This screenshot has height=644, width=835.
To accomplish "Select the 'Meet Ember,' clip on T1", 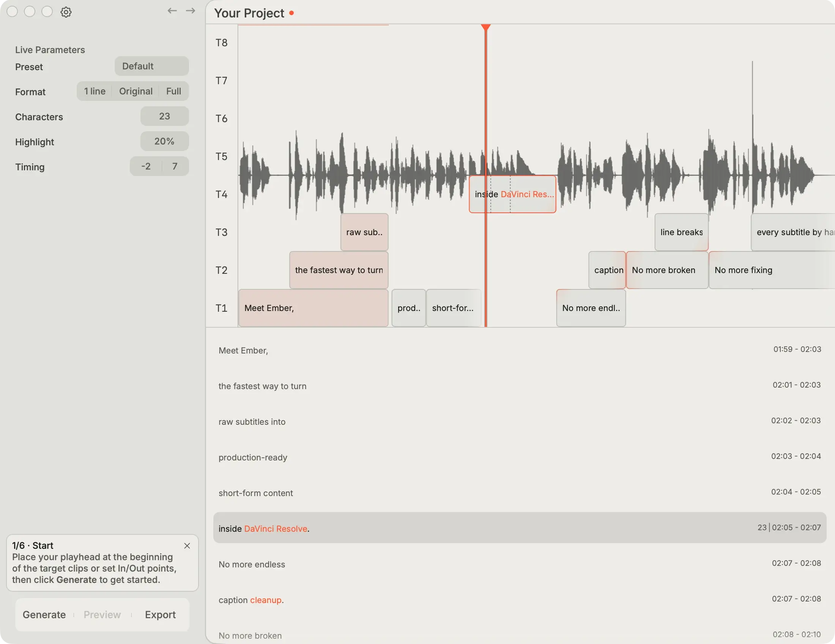I will tap(313, 308).
